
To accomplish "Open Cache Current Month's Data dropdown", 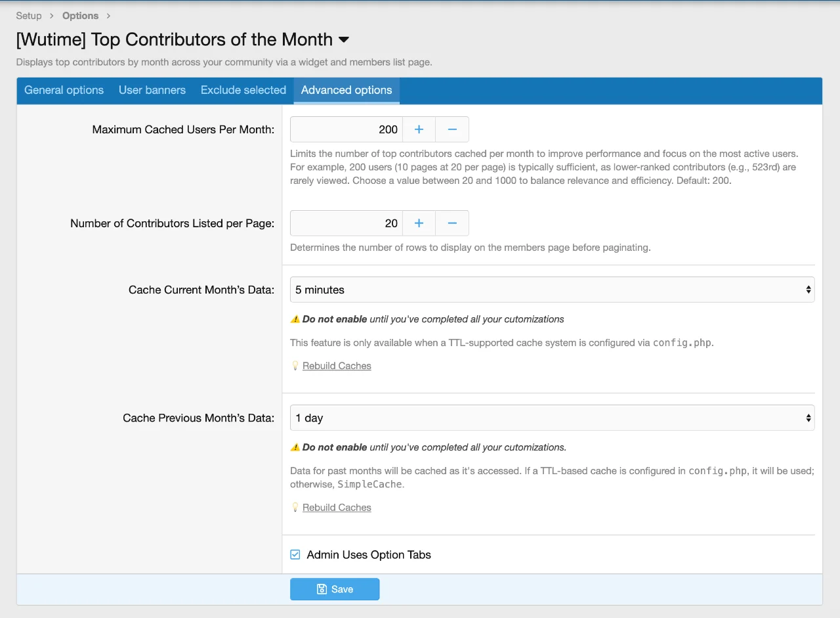I will 552,290.
